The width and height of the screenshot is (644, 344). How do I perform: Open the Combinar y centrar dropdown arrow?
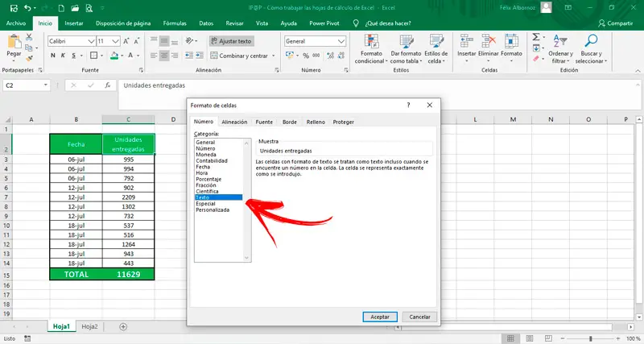point(272,56)
